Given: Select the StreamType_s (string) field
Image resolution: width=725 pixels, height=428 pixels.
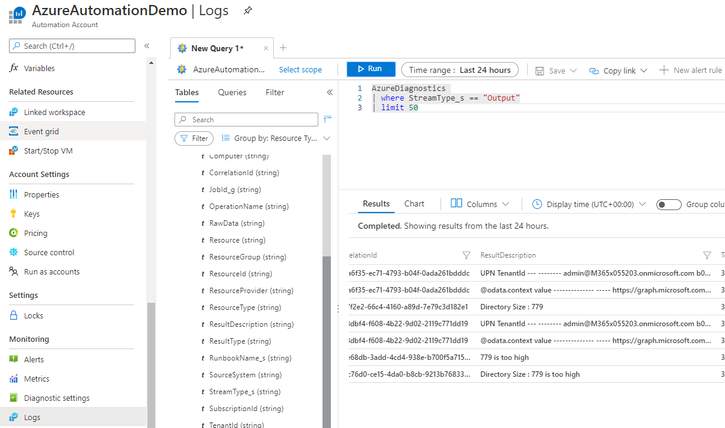Looking at the screenshot, I should pos(245,392).
